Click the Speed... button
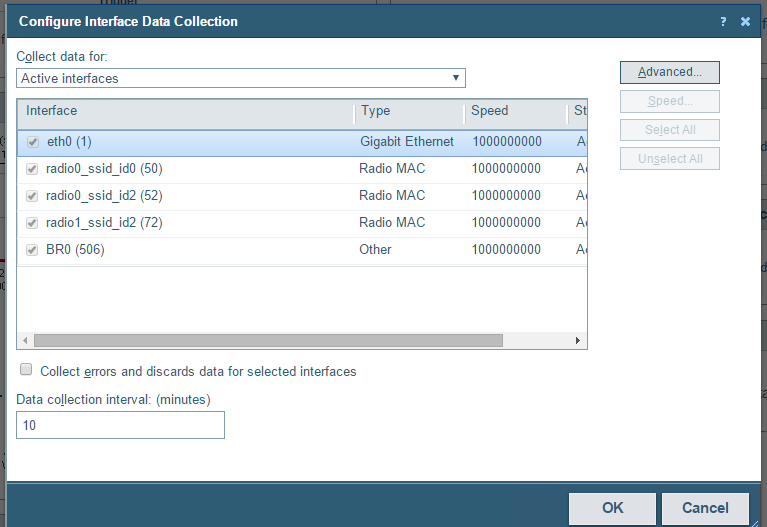The image size is (767, 527). click(670, 101)
